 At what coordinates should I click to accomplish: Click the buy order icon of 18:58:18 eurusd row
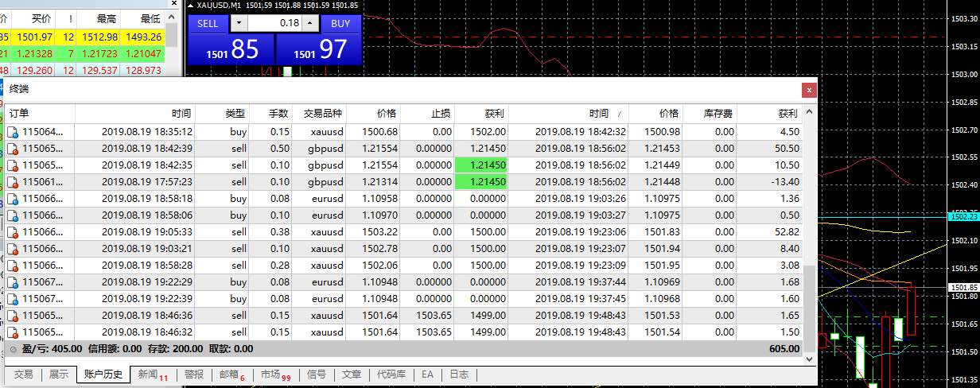(12, 199)
